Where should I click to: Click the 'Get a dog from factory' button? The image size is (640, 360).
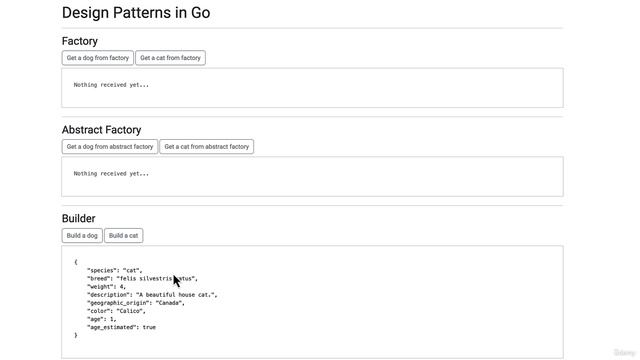(x=98, y=58)
